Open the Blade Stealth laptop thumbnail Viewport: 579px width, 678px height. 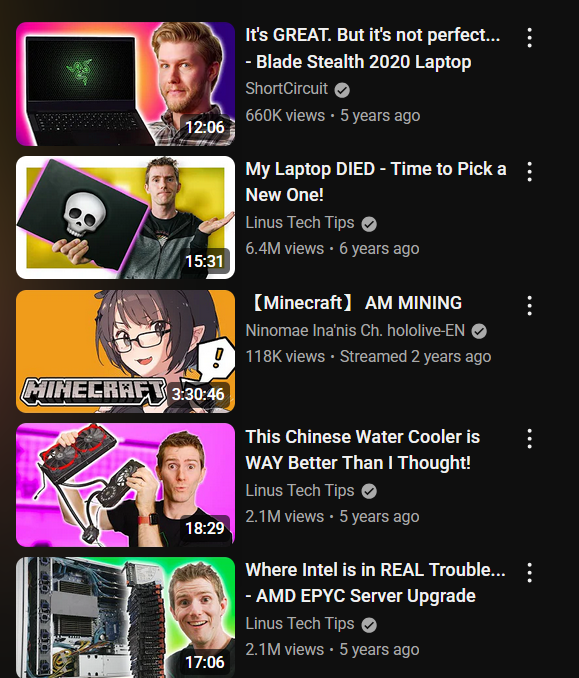(x=125, y=84)
